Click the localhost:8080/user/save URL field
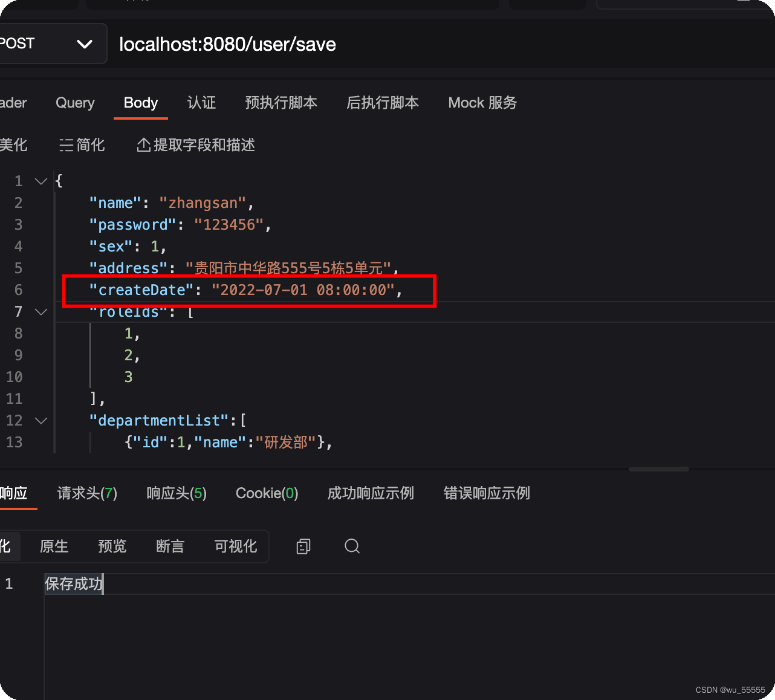This screenshot has height=700, width=775. point(227,44)
